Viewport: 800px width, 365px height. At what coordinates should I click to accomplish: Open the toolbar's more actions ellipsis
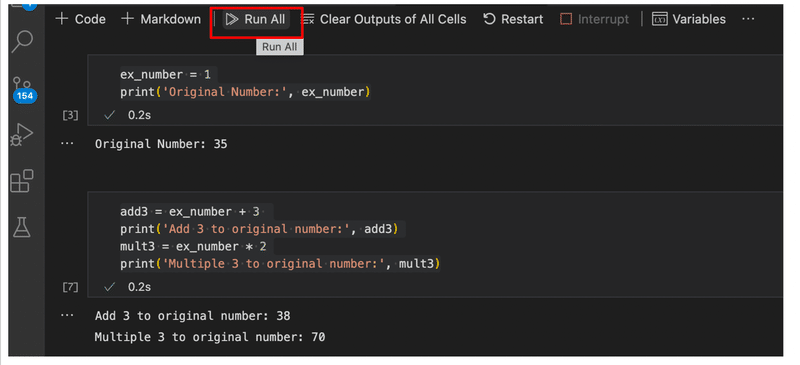coord(748,19)
